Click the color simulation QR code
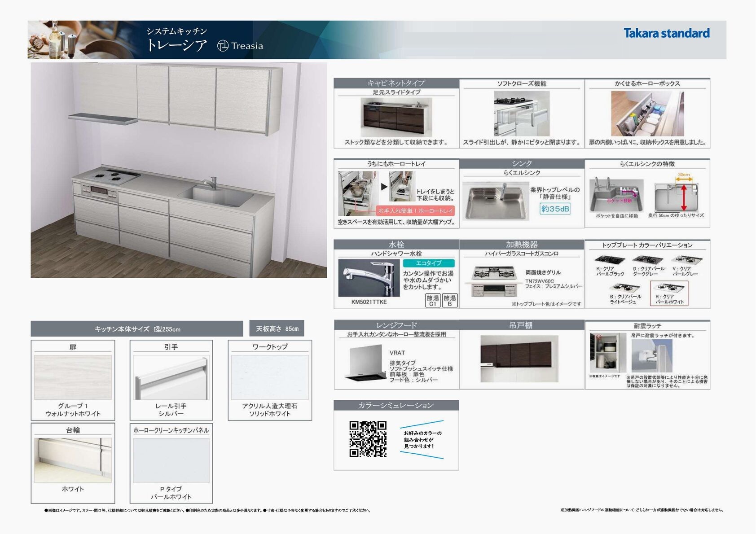756x534 pixels. [x=368, y=439]
